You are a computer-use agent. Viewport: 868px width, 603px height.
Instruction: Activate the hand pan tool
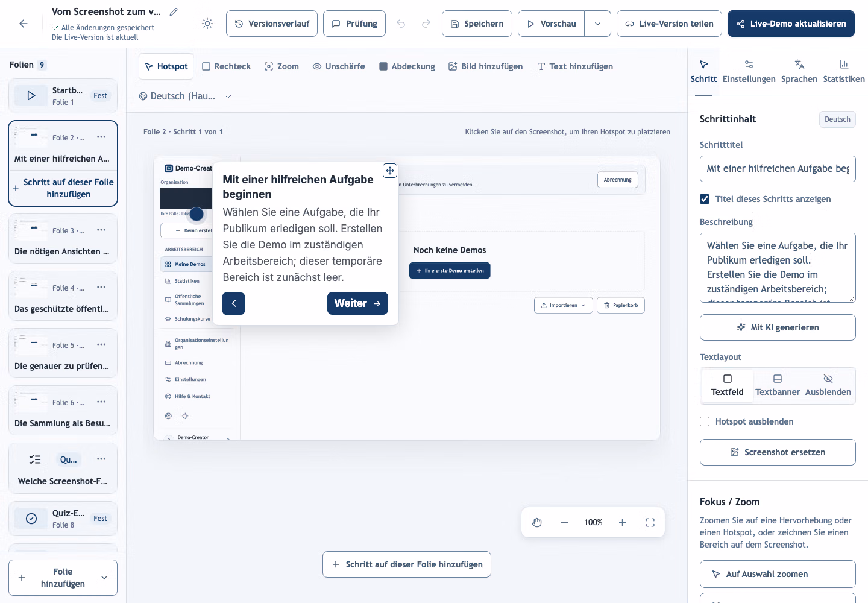click(537, 522)
